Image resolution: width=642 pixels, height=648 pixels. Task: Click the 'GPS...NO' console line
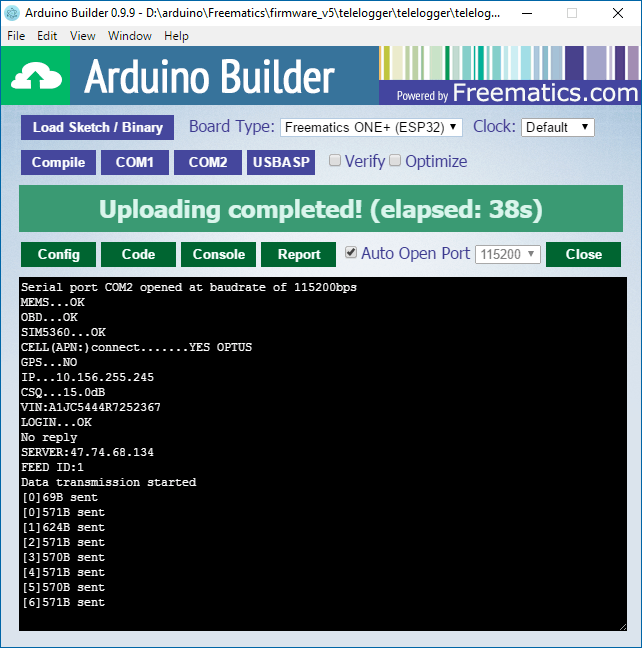click(x=49, y=362)
